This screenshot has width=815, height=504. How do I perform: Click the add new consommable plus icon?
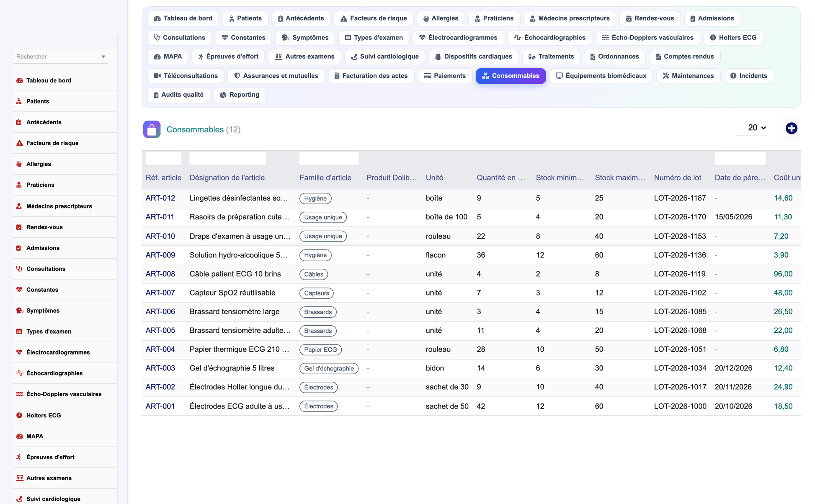pos(791,129)
